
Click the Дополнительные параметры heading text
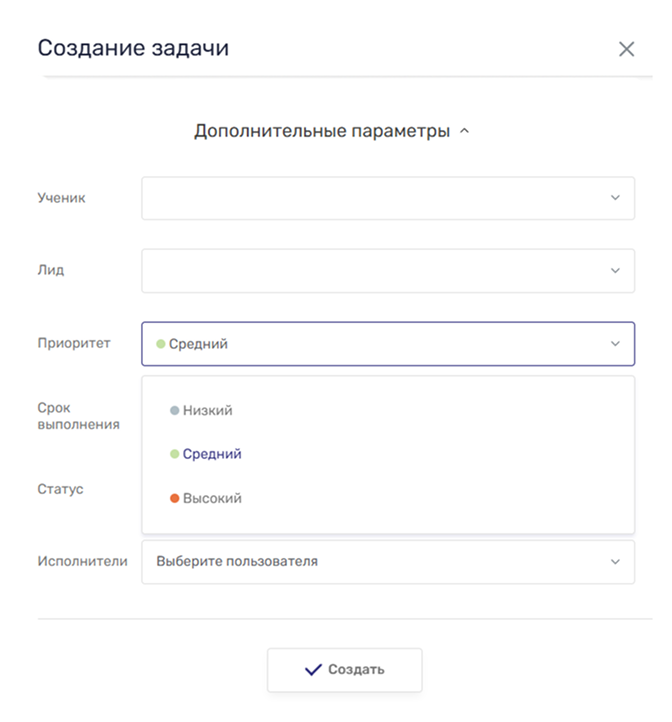[321, 131]
